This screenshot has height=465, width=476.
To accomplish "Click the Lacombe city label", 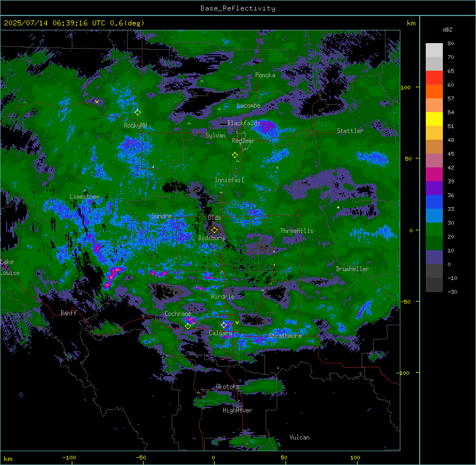I will [248, 105].
